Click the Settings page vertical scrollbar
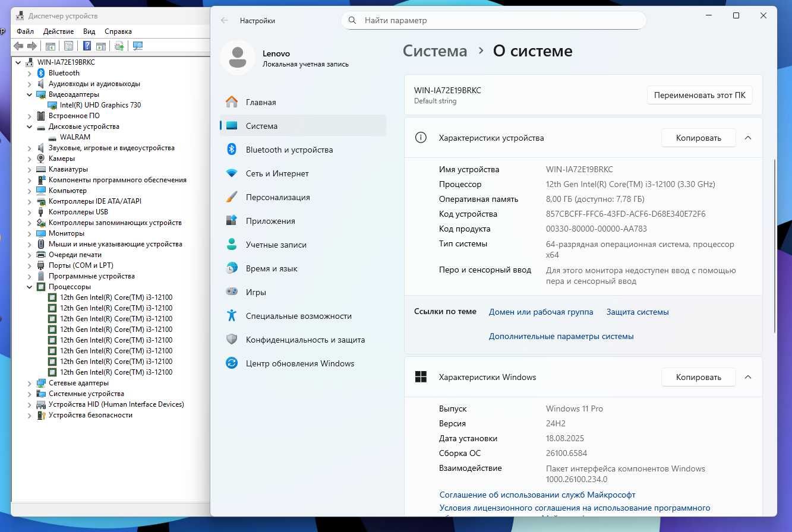Screen dimensions: 792x532 click(x=775, y=245)
